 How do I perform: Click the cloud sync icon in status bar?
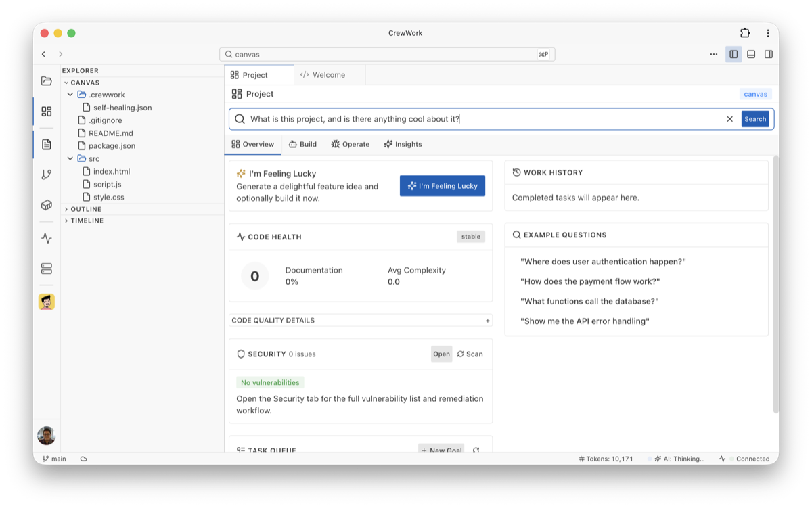(x=84, y=459)
